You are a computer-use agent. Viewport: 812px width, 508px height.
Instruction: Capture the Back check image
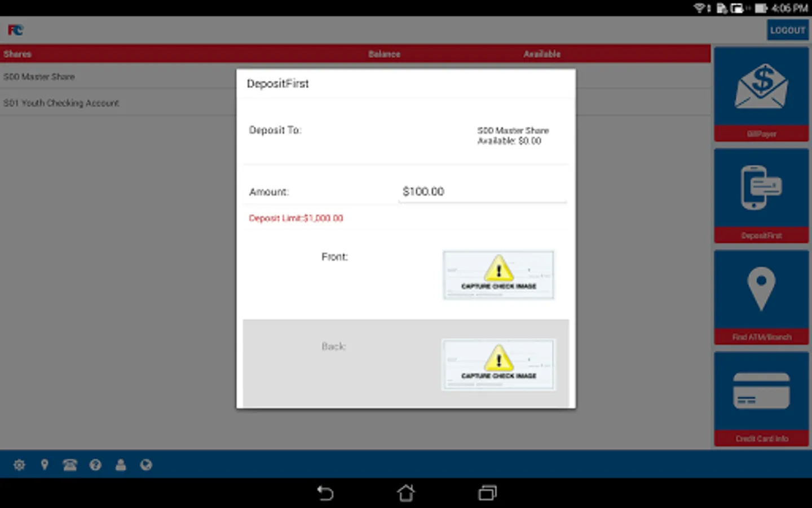pos(498,365)
